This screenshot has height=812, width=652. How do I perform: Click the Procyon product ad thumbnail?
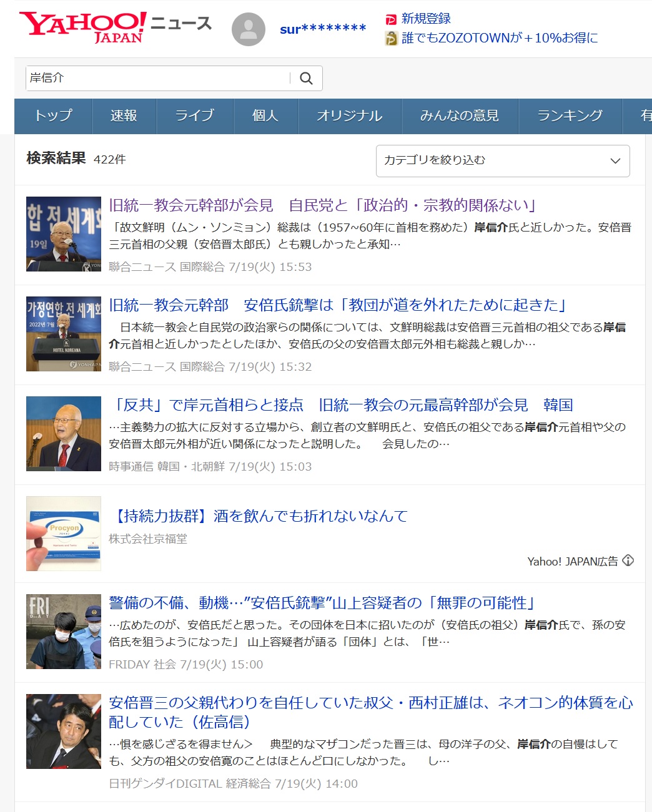coord(64,534)
